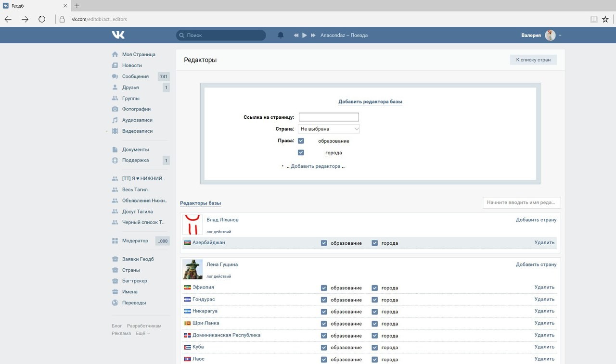Viewport: 616px width, 364px height.
Task: Open the Разработчикам footer link
Action: pos(144,326)
